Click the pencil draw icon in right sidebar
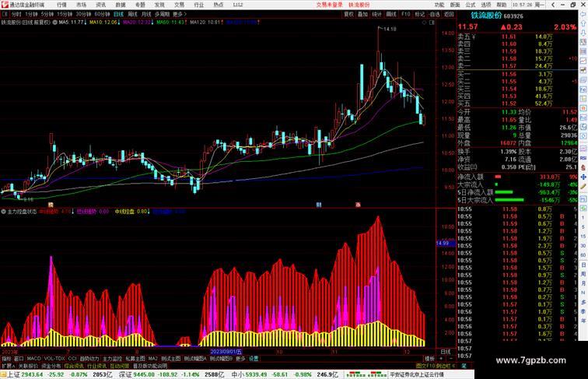This screenshot has height=379, width=588. (583, 187)
